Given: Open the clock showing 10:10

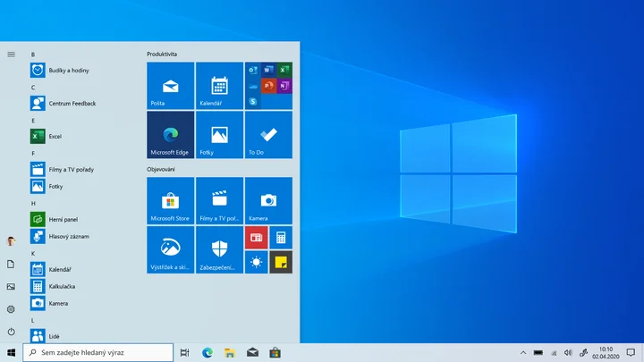Looking at the screenshot, I should tap(606, 352).
